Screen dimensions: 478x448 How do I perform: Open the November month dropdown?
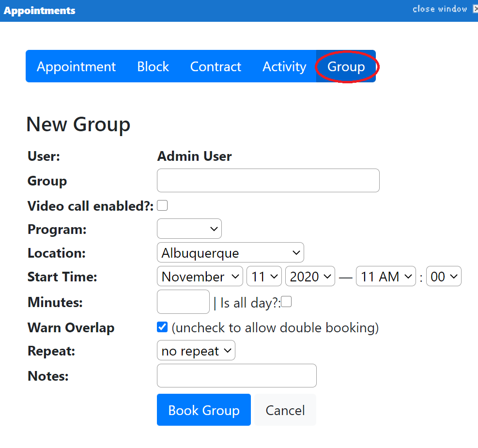(200, 276)
